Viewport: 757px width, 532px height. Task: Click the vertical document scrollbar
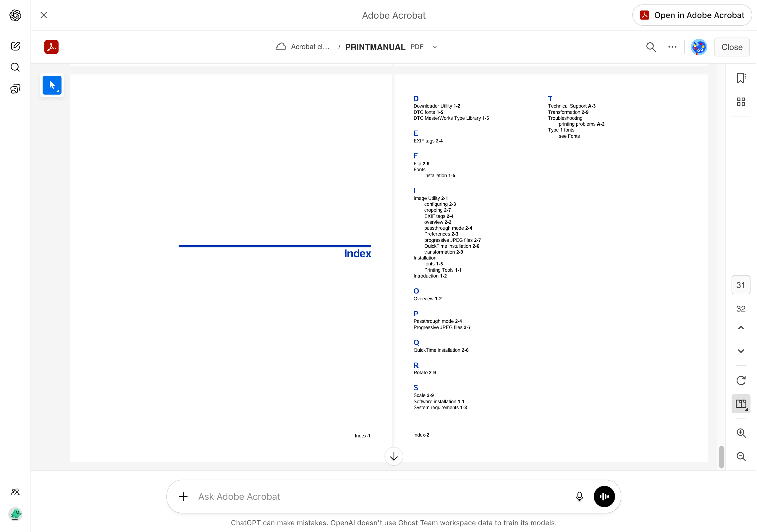(x=721, y=457)
